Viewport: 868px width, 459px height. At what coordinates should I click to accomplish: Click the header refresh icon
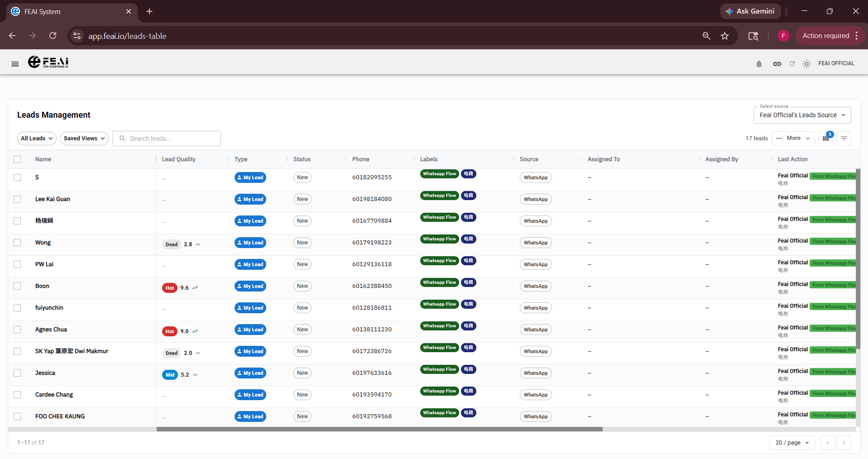click(792, 64)
